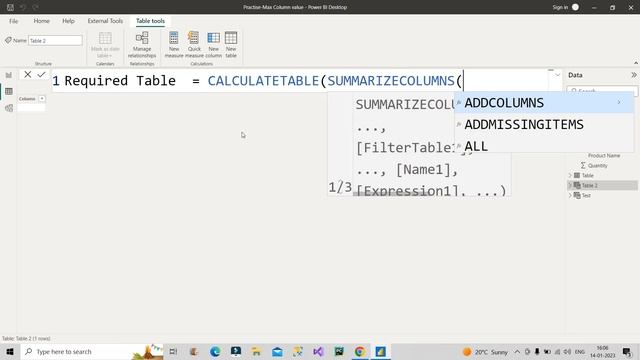Switch to Model view
640x360 pixels.
(x=9, y=108)
